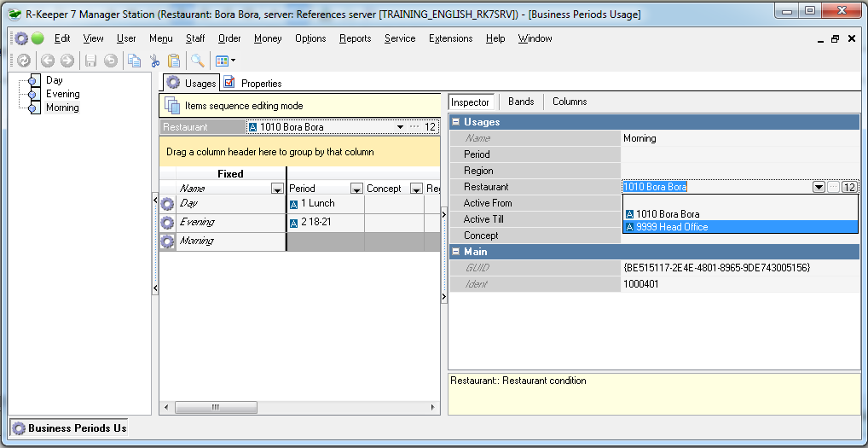Screen dimensions: 868x448
Task: Open the Service menu
Action: (400, 38)
